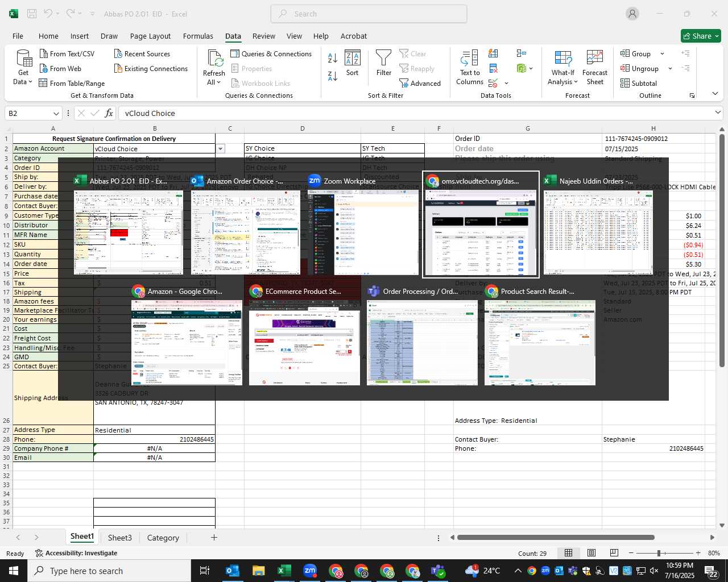Switch to Zoom Workplace window thumbnail

pyautogui.click(x=363, y=225)
